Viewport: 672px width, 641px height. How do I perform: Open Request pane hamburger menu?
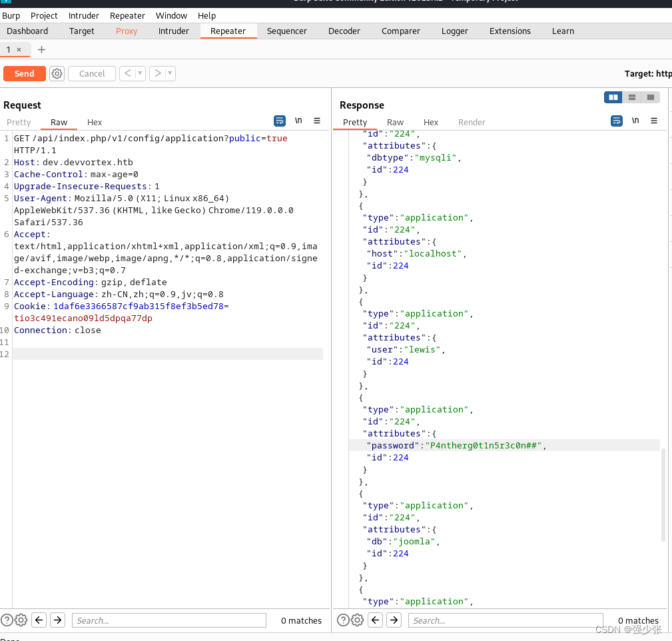317,121
